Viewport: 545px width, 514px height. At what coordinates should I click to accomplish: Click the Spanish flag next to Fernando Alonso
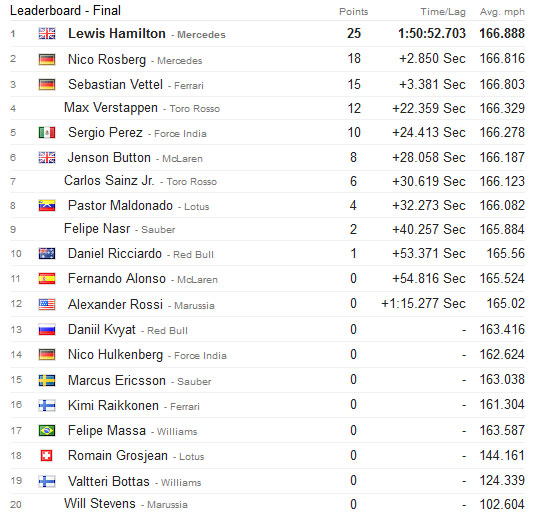[x=47, y=278]
